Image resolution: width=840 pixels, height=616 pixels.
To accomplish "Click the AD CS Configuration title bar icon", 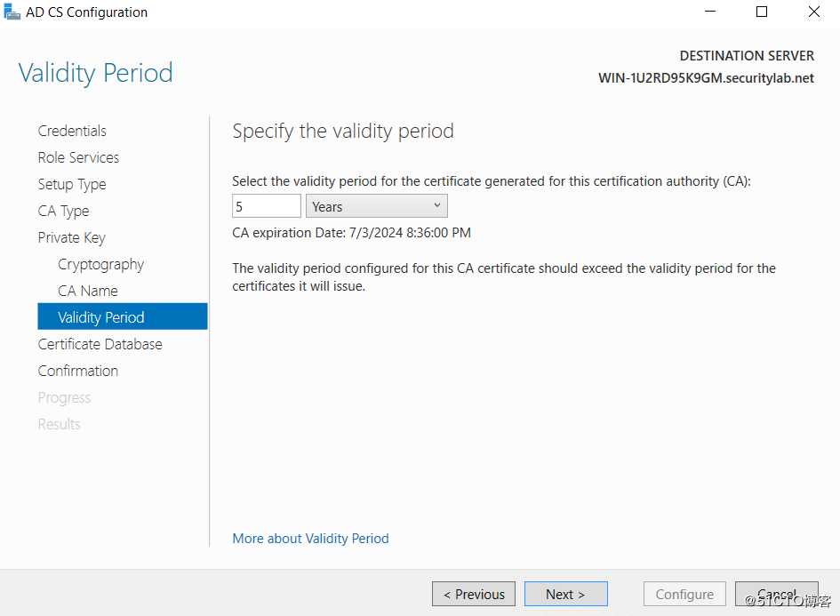I will click(12, 12).
